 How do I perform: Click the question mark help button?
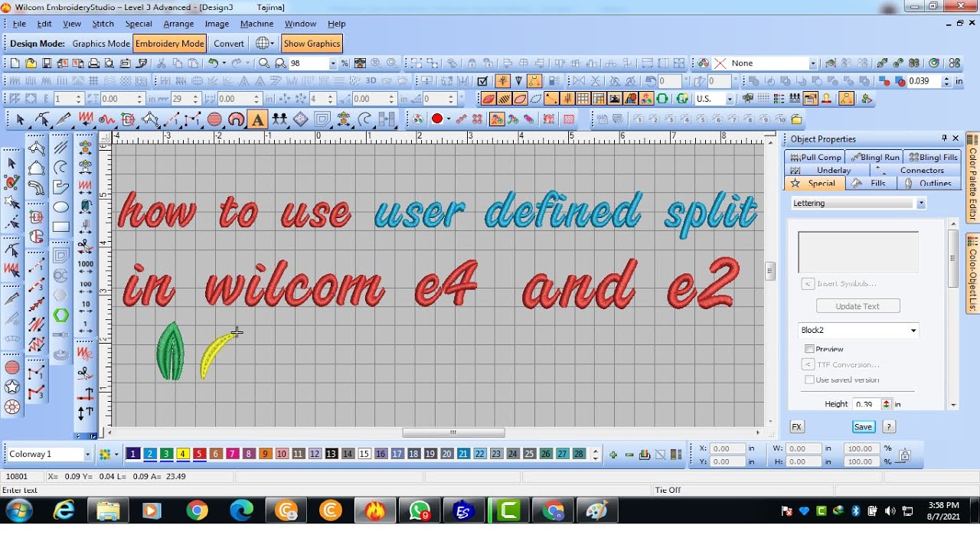[888, 427]
